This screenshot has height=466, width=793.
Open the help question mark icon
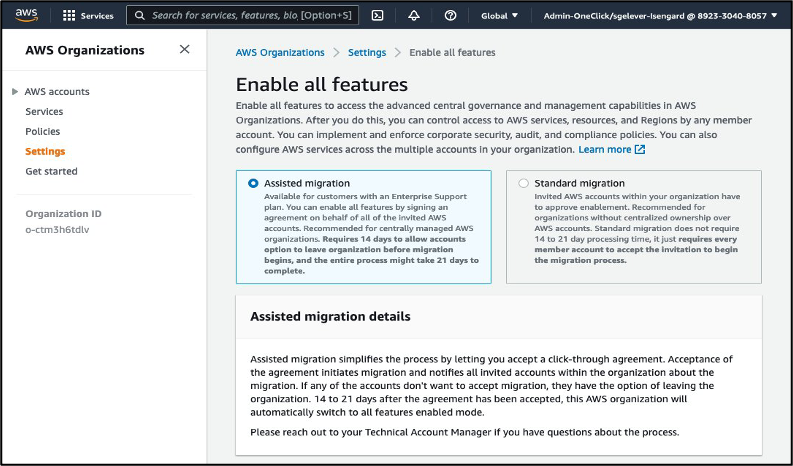(450, 16)
